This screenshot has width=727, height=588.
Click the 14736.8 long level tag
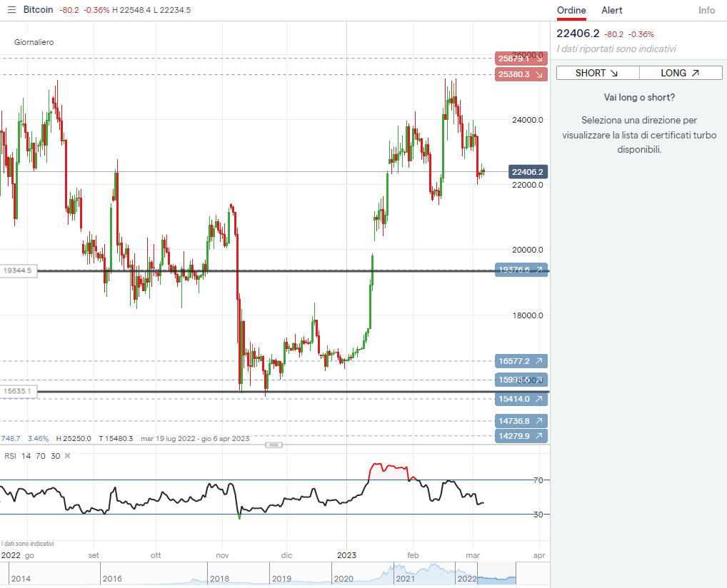pos(521,421)
